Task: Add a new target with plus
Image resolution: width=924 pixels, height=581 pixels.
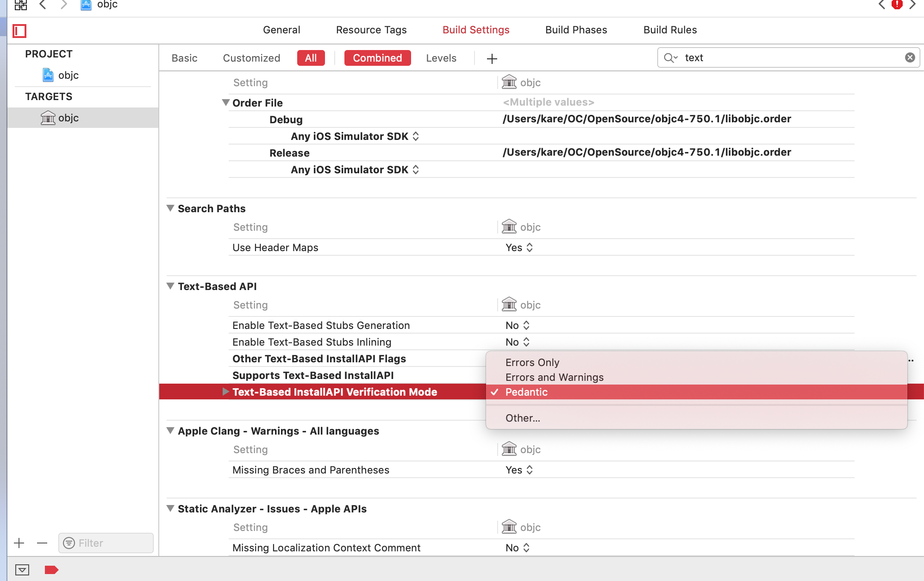Action: click(x=19, y=543)
